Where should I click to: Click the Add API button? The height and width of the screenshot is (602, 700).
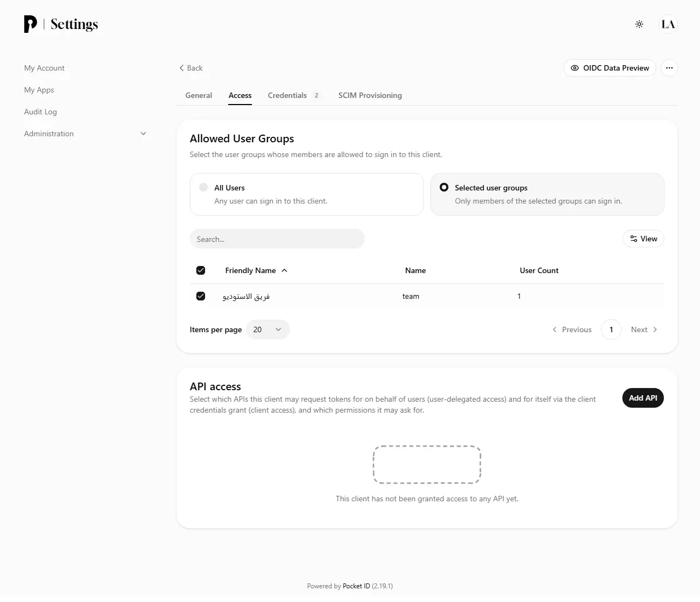coord(643,398)
